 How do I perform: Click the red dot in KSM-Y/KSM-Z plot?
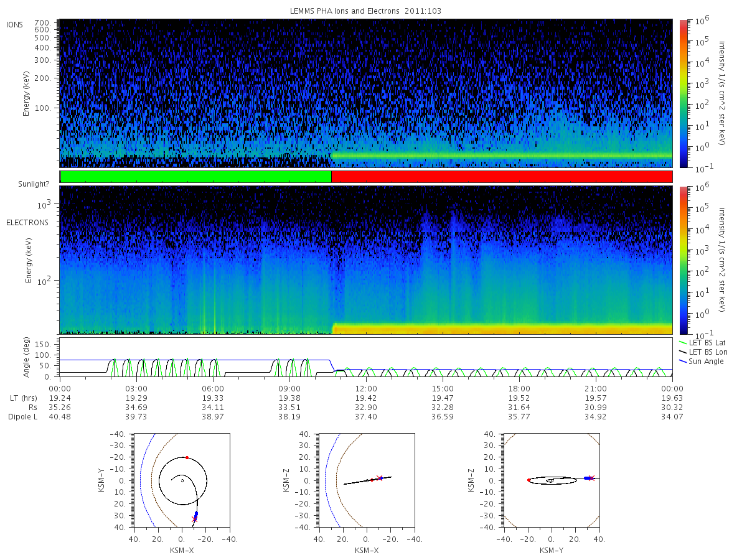529,480
